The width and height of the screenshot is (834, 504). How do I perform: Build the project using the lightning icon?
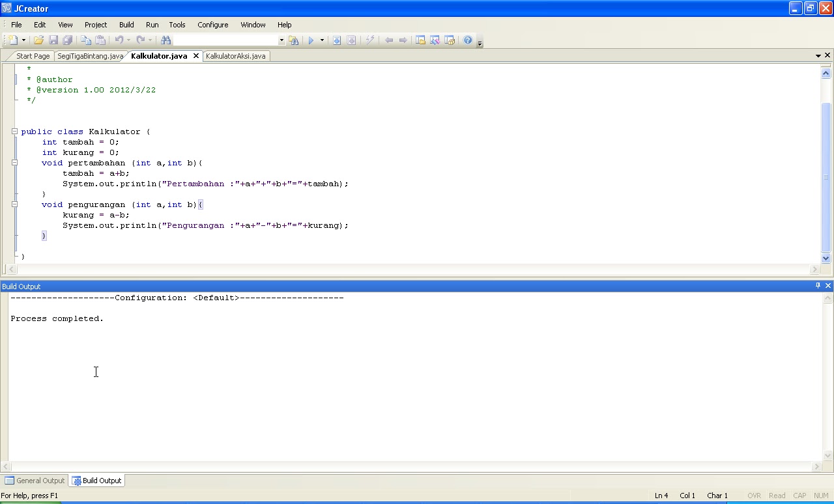[x=370, y=40]
